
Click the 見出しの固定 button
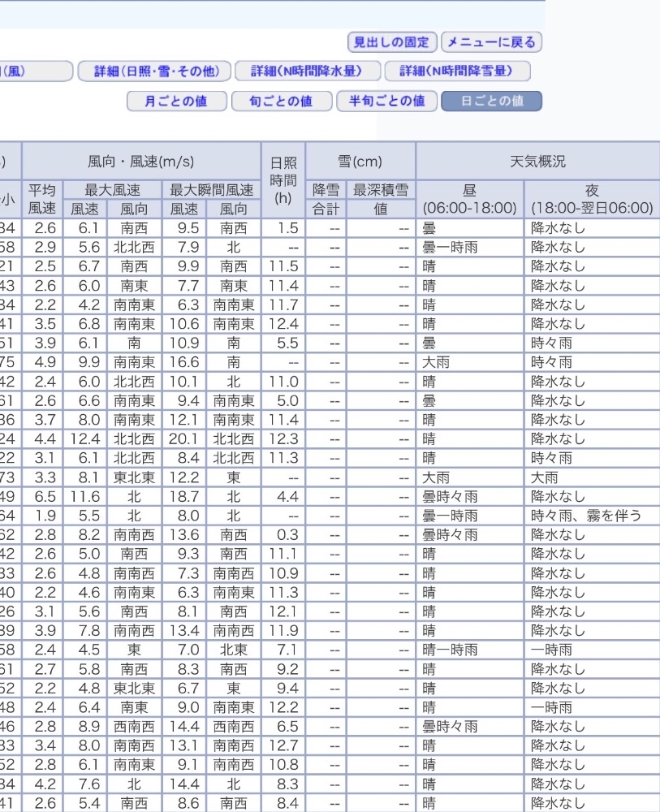(392, 42)
